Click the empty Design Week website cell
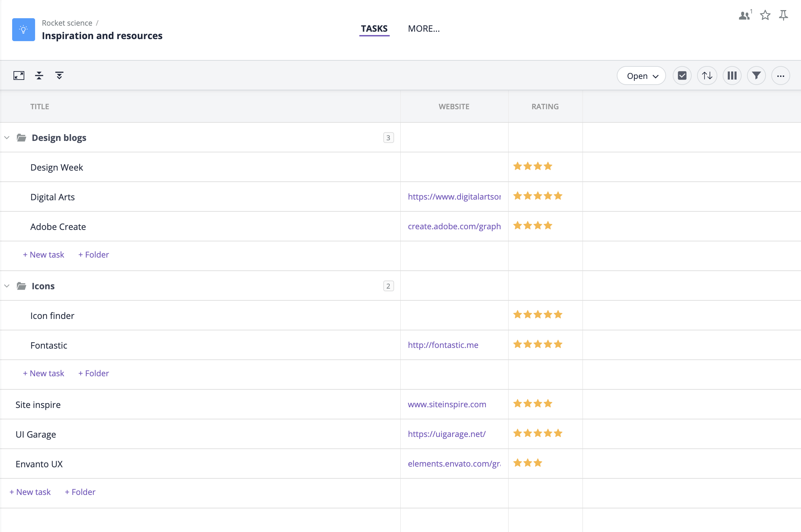Viewport: 801px width, 532px height. point(454,167)
